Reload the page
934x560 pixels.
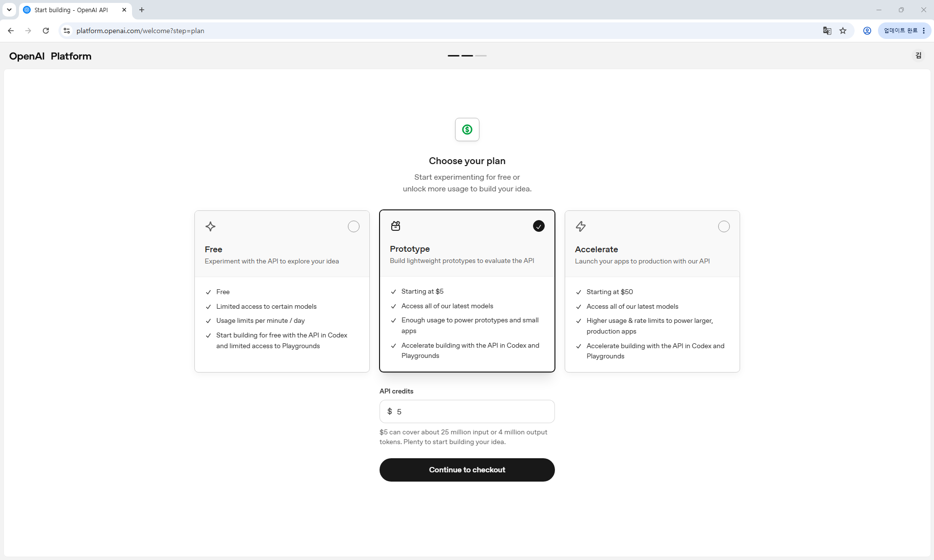[x=46, y=31]
